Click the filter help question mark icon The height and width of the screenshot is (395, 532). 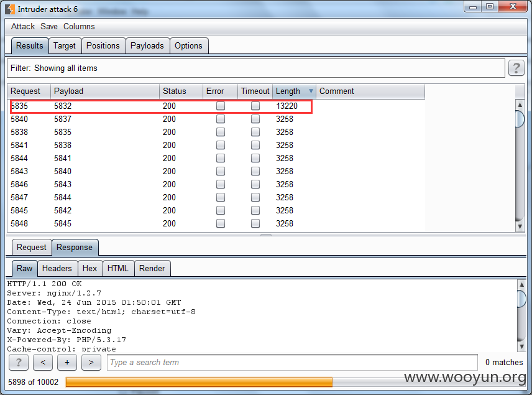click(x=516, y=68)
